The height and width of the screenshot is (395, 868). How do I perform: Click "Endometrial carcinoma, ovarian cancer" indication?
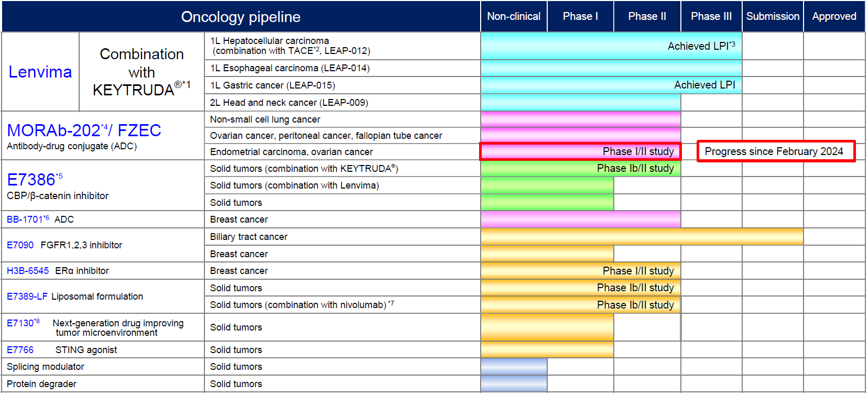pyautogui.click(x=291, y=152)
